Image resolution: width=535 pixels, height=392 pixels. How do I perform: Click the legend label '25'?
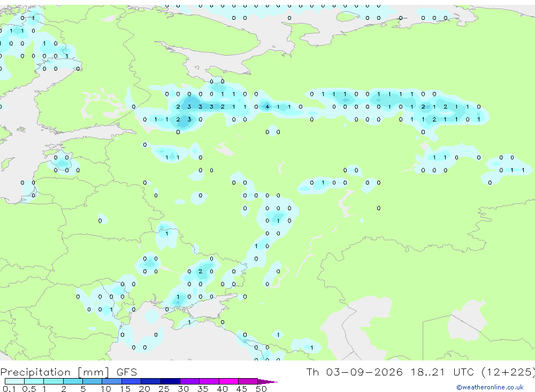[x=164, y=389]
